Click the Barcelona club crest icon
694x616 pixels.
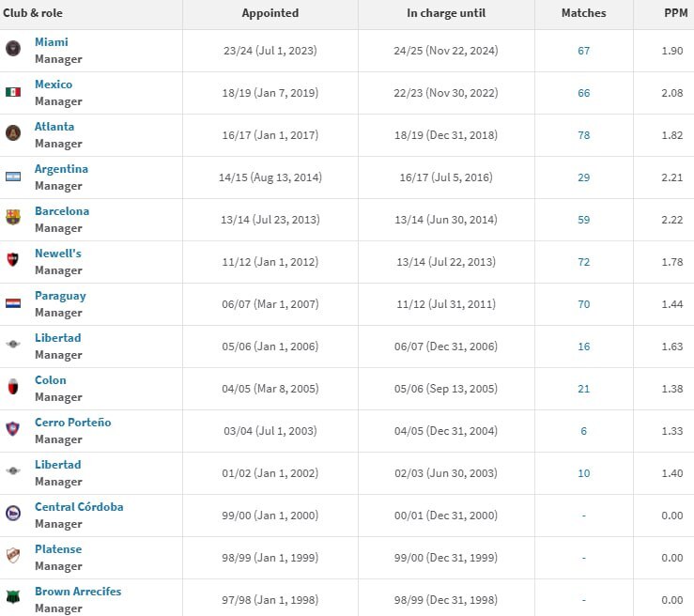(x=13, y=218)
